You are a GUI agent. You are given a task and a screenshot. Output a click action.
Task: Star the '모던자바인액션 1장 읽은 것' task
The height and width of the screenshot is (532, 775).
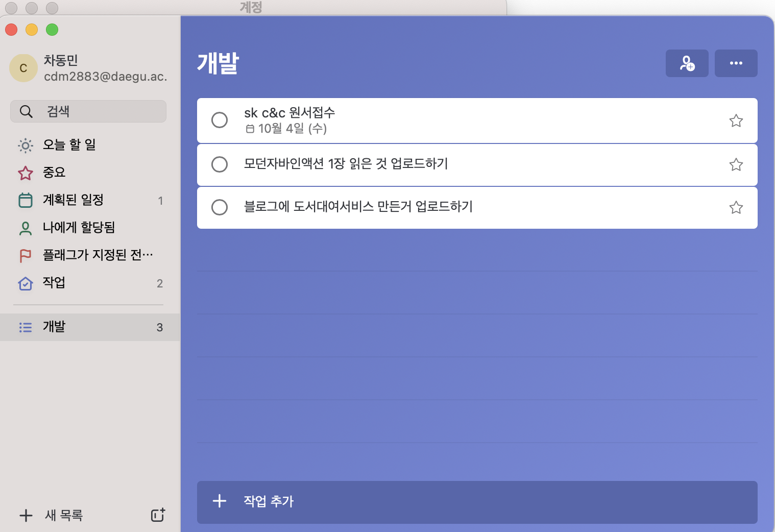[736, 164]
